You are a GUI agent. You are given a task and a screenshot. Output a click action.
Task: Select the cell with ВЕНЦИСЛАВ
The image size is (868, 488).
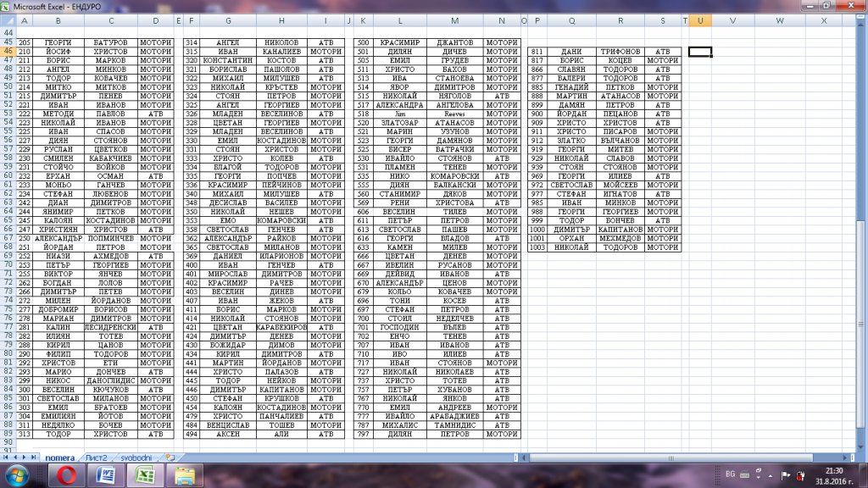pos(227,425)
